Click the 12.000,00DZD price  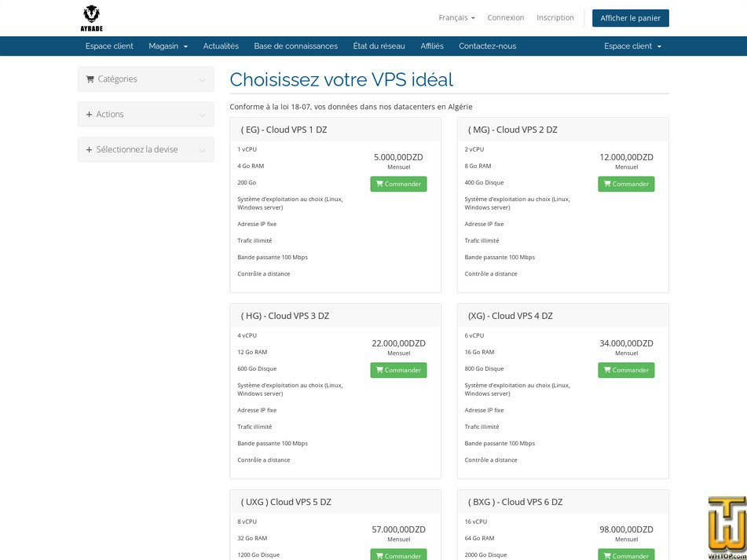tap(626, 157)
